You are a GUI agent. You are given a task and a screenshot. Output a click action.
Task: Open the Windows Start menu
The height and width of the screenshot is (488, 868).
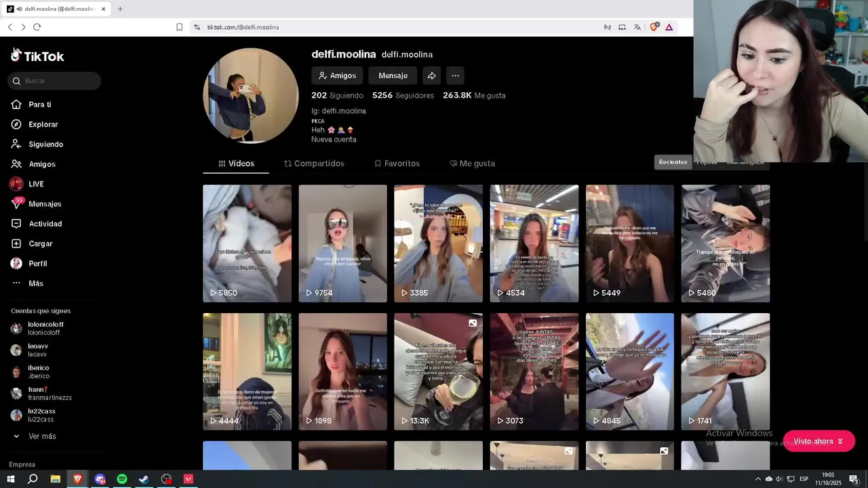point(10,479)
